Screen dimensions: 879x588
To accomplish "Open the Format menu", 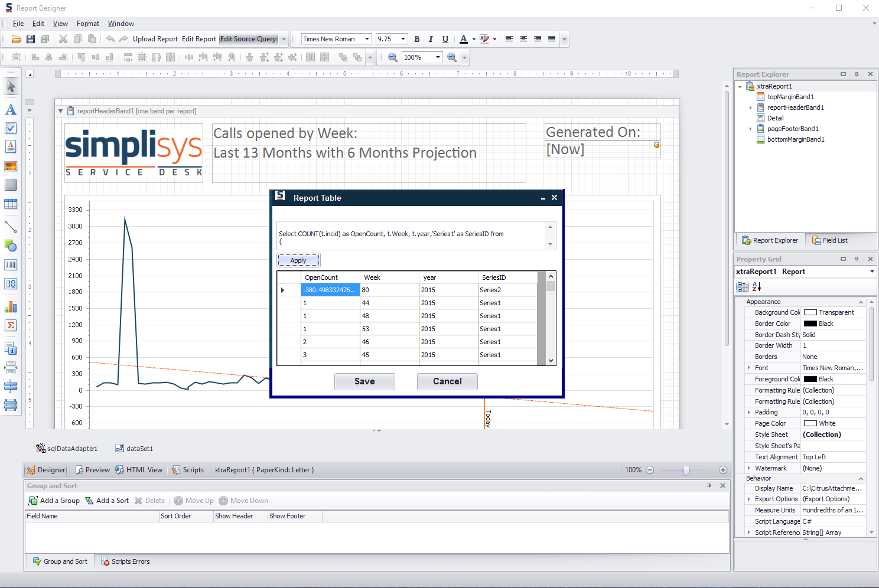I will click(87, 24).
